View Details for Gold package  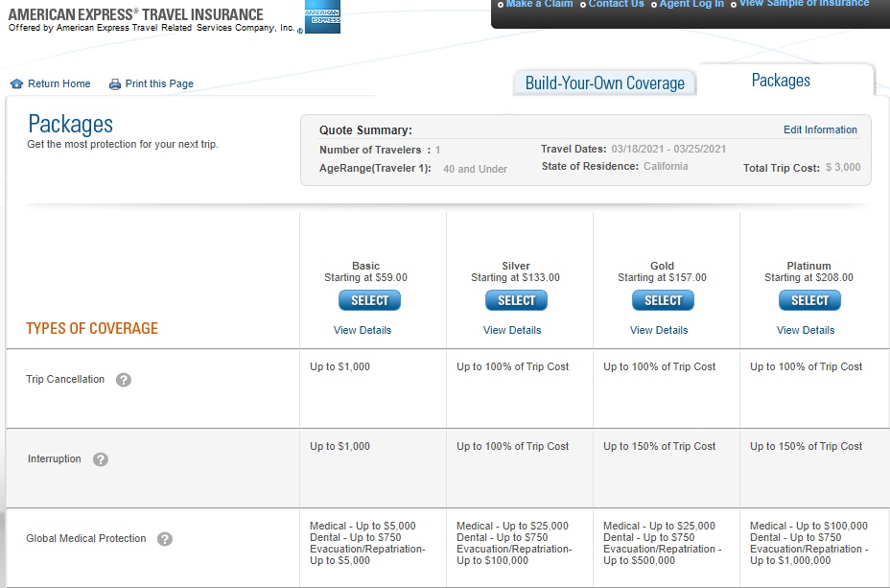(x=659, y=330)
